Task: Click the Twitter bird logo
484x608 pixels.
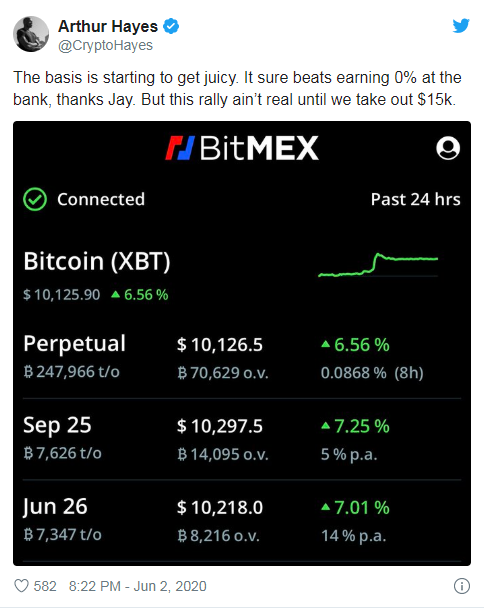Action: 461,26
